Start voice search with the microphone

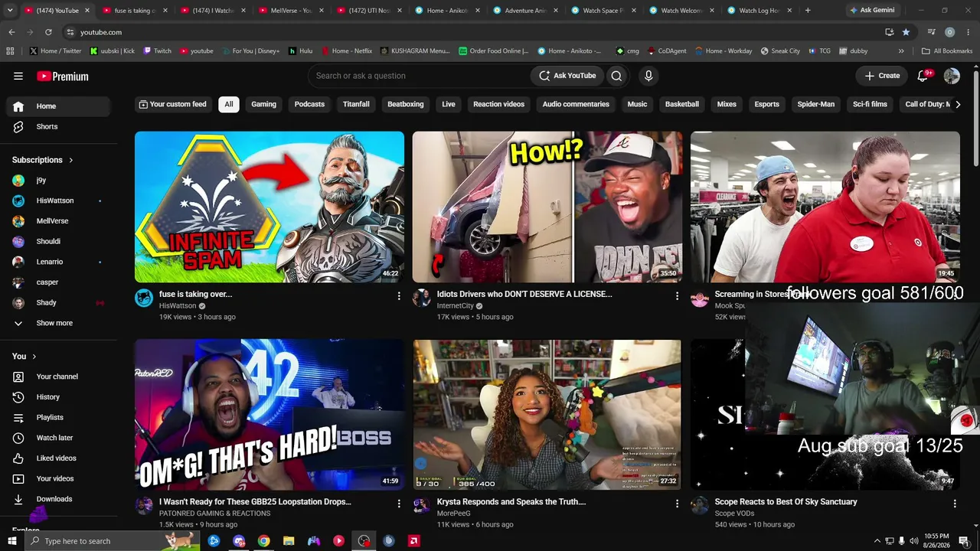[x=648, y=76]
